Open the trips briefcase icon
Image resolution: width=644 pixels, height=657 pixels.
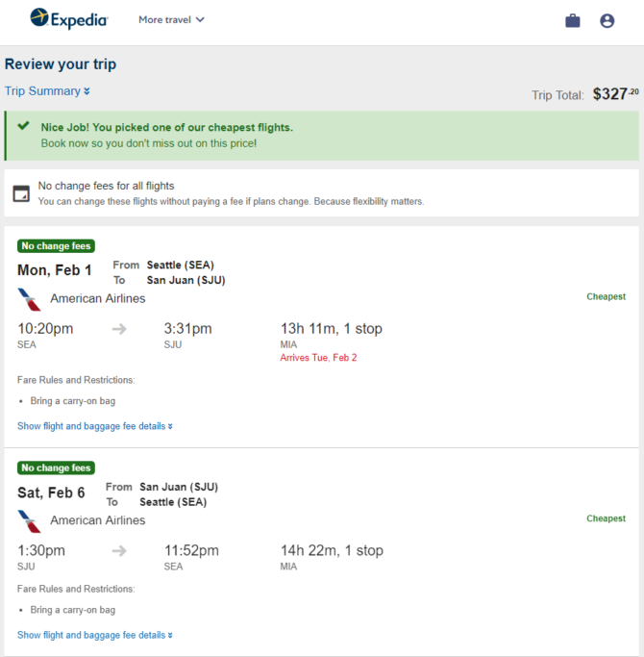[x=573, y=20]
